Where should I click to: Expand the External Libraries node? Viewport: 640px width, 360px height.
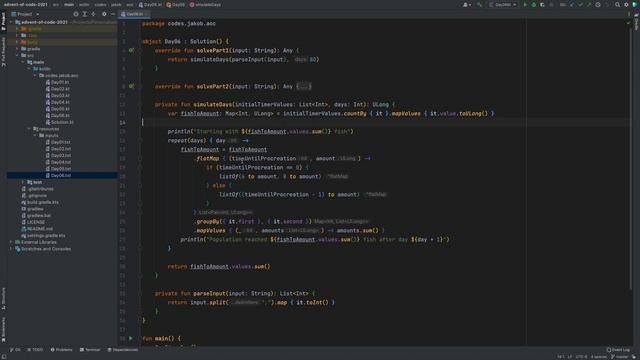pos(11,242)
